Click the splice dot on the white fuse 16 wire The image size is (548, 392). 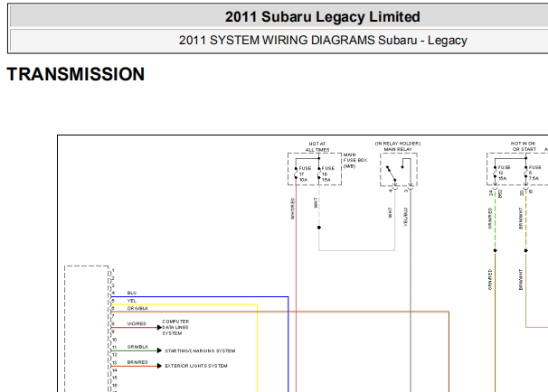(318, 228)
